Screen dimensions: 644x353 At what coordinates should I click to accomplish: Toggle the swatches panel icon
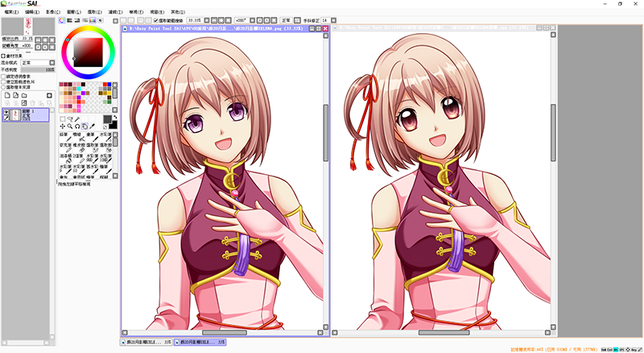[93, 20]
